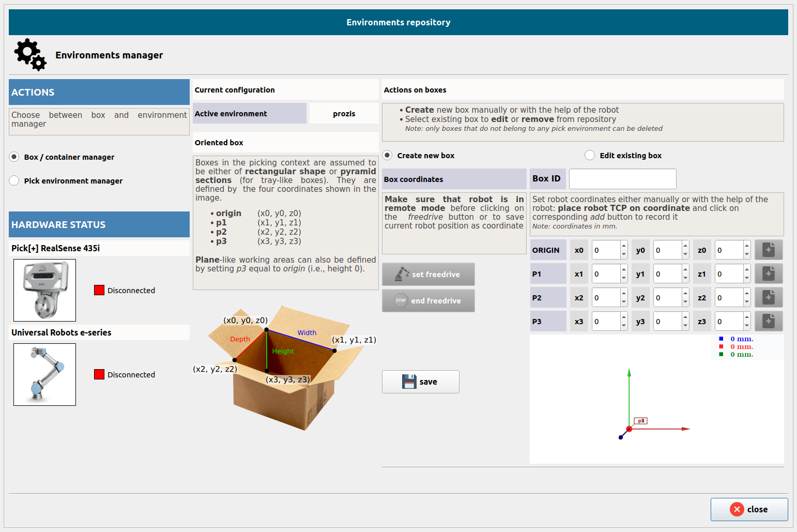Image resolution: width=797 pixels, height=532 pixels.
Task: Click the Universal Robots arm thumbnail
Action: pyautogui.click(x=44, y=374)
